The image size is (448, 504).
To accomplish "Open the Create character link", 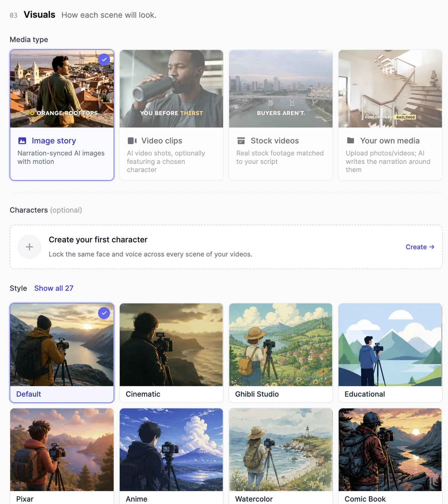I will click(420, 247).
